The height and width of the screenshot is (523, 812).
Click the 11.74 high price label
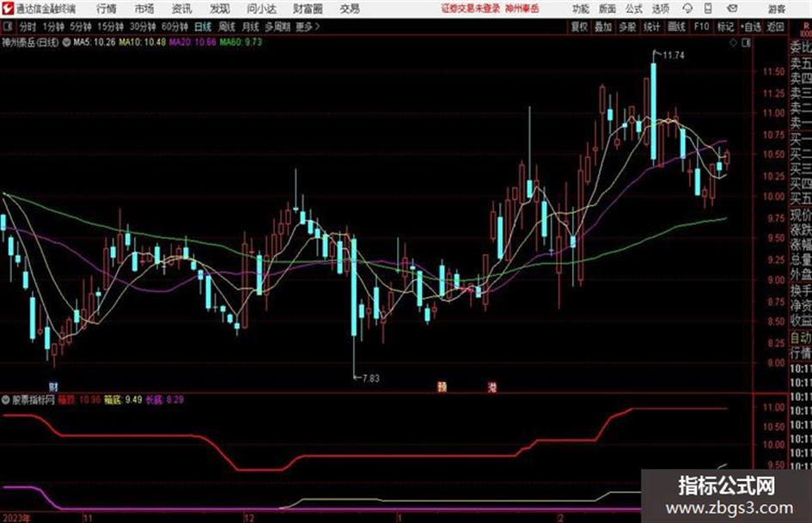coord(673,56)
